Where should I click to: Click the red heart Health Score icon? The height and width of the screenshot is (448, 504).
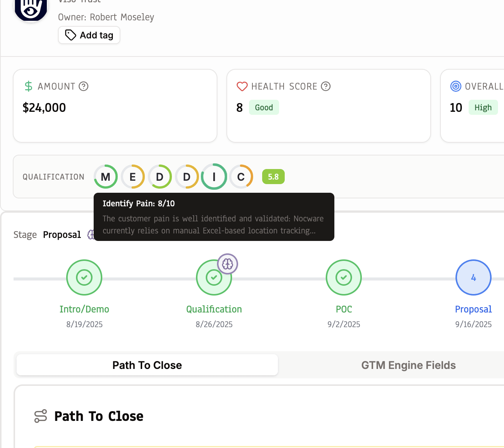(x=242, y=87)
